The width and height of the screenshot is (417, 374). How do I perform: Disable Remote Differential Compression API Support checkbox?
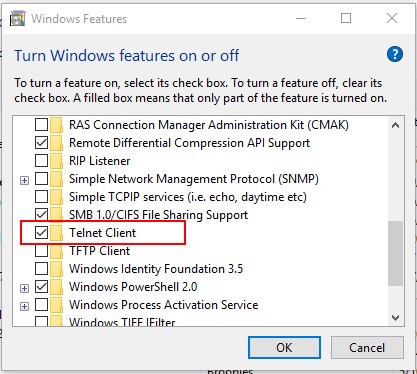coord(41,143)
